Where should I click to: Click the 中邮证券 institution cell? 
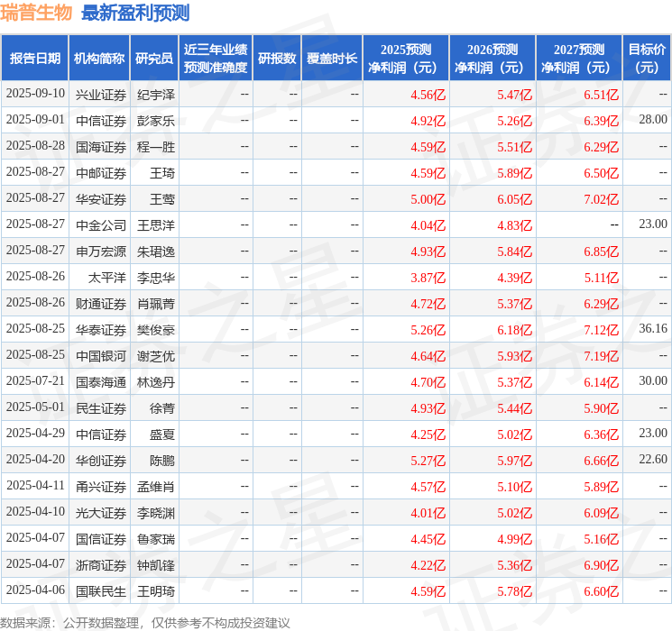point(101,173)
